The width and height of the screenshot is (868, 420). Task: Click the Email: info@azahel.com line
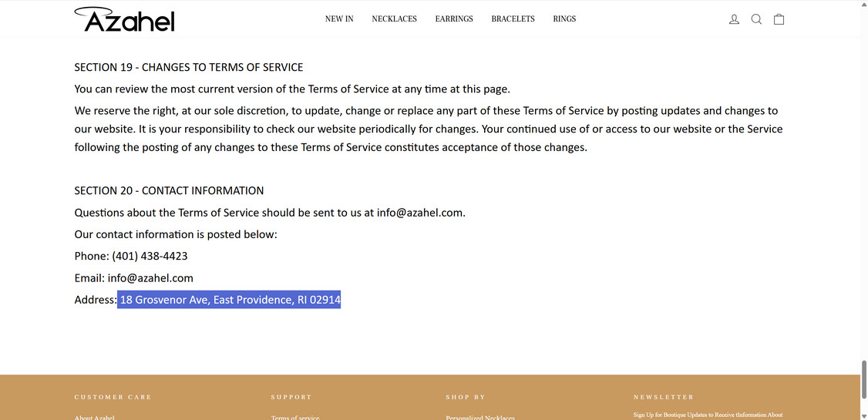134,277
